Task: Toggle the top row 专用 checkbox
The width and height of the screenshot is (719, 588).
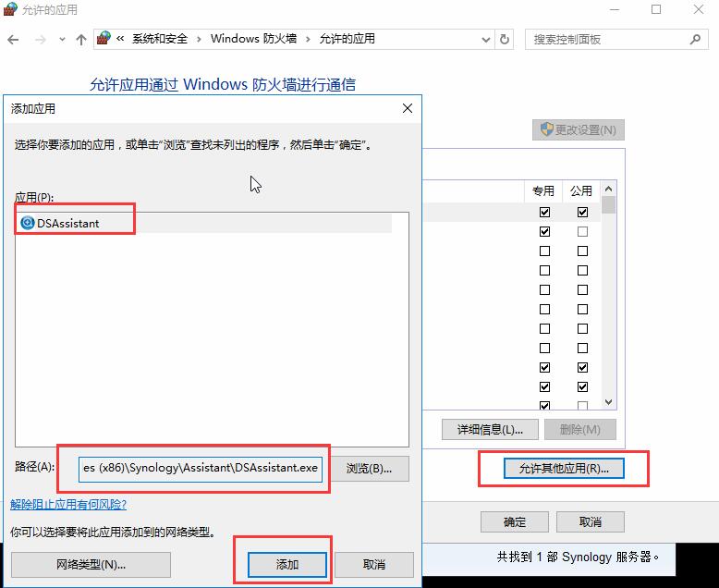Action: point(544,212)
